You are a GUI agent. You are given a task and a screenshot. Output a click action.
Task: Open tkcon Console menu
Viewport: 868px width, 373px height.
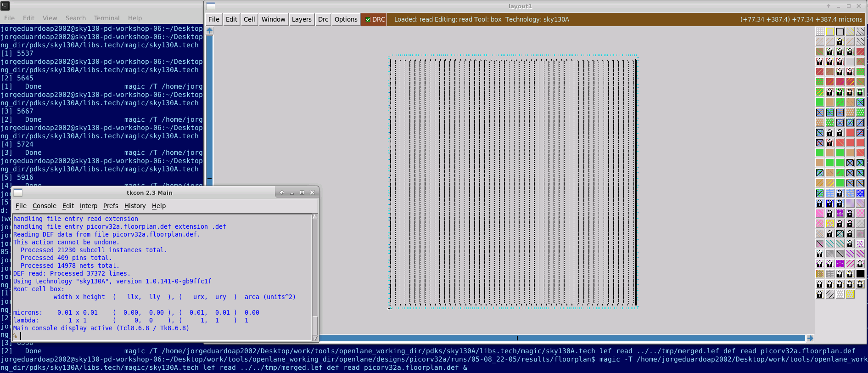(45, 206)
